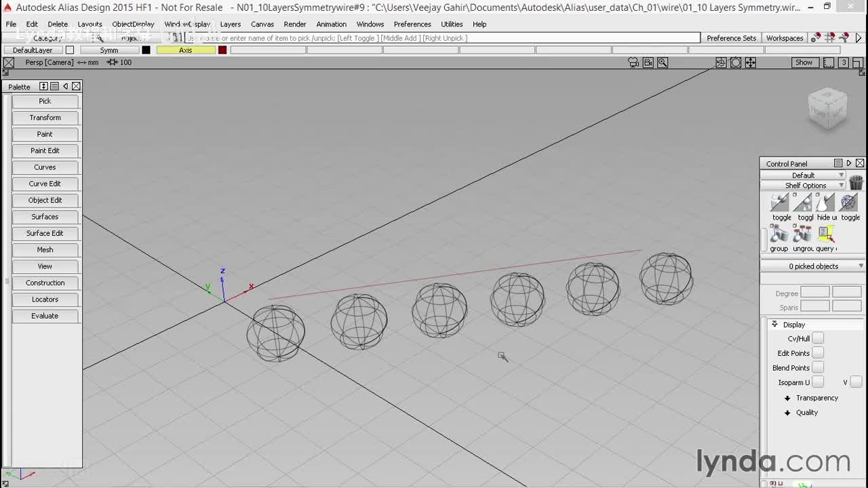868x488 pixels.
Task: Click the hide unselected shelf icon
Action: click(x=826, y=203)
